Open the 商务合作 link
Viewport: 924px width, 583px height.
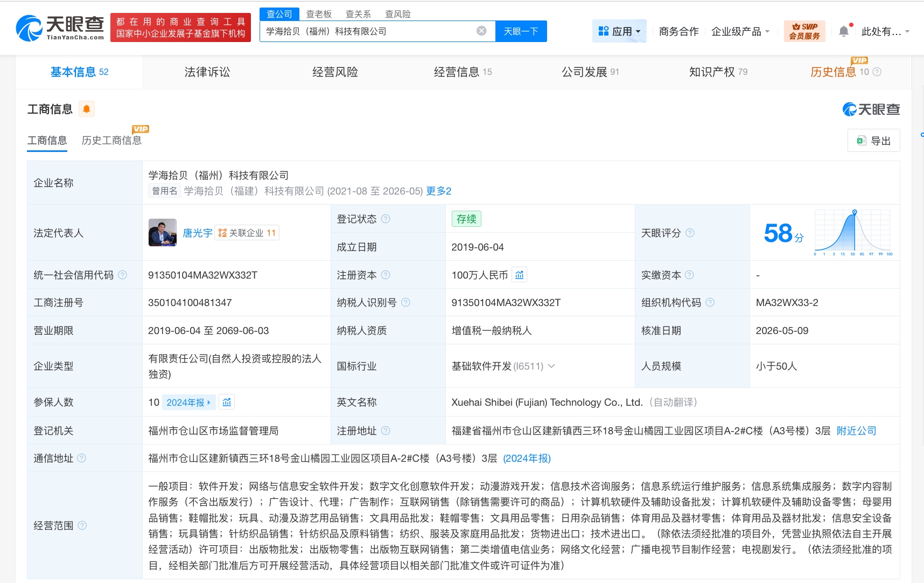pos(678,32)
